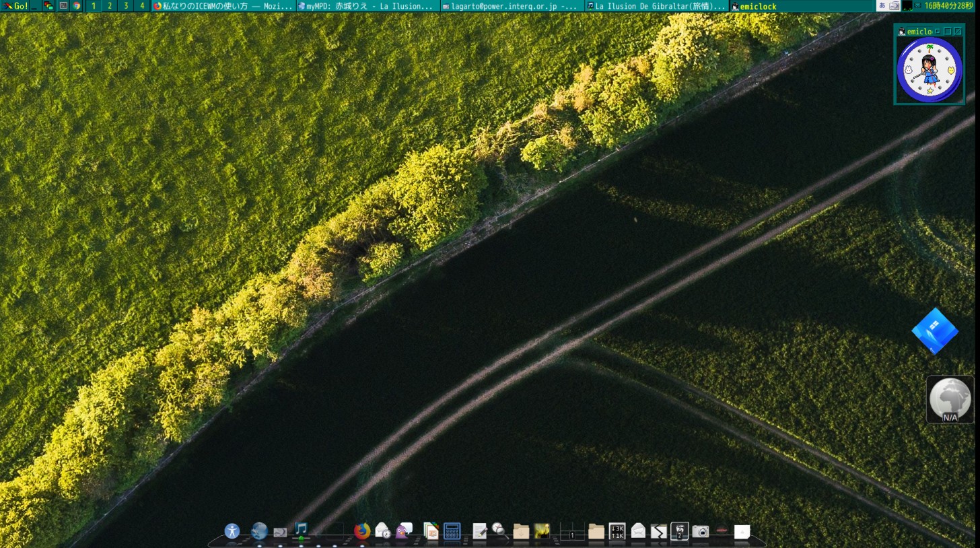Switch to workspace 4
Screen dimensions: 980x548
[141, 6]
